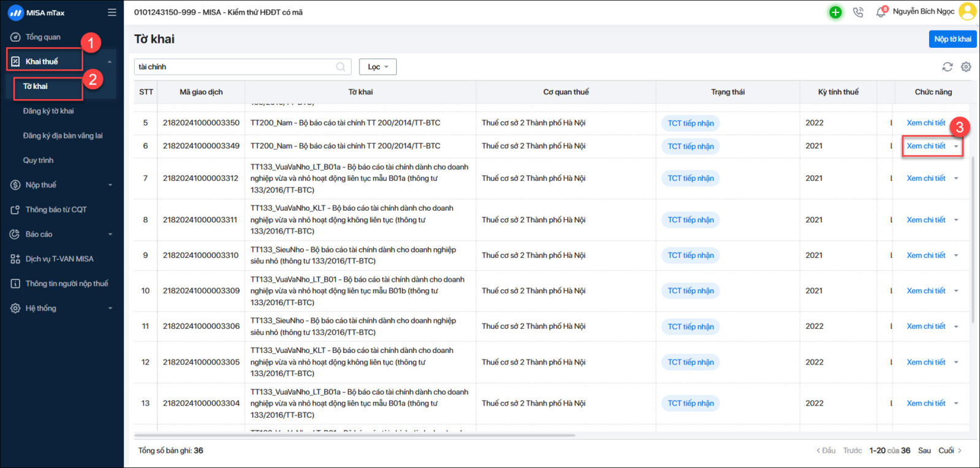Click Xem chi tiết for row 5
The width and height of the screenshot is (980, 468).
click(925, 123)
